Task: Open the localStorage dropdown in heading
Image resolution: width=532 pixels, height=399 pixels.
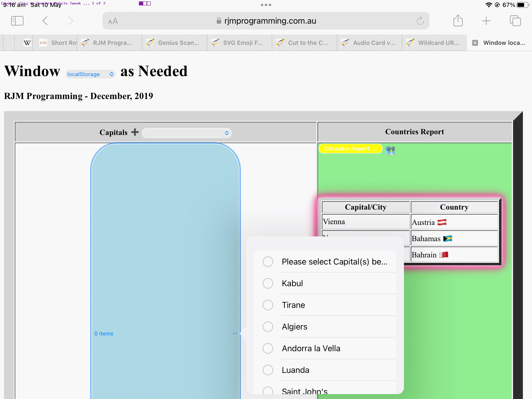Action: pyautogui.click(x=90, y=74)
